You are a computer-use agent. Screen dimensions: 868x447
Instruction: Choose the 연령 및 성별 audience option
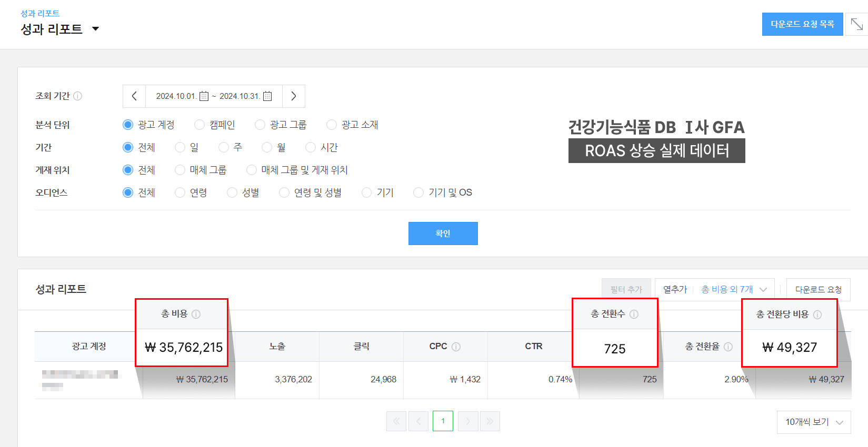(284, 192)
